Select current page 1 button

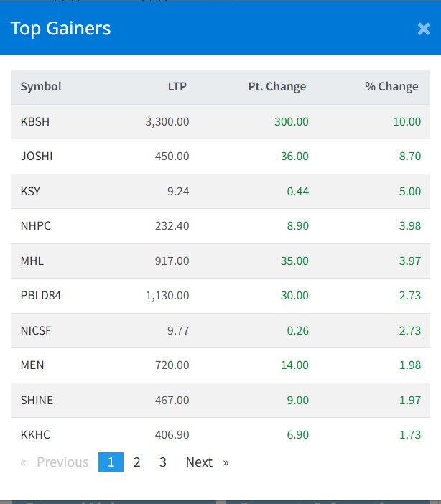(x=111, y=462)
